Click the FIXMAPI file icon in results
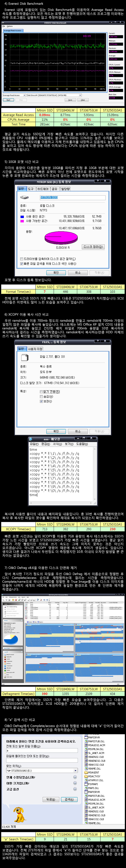 coord(86,784)
